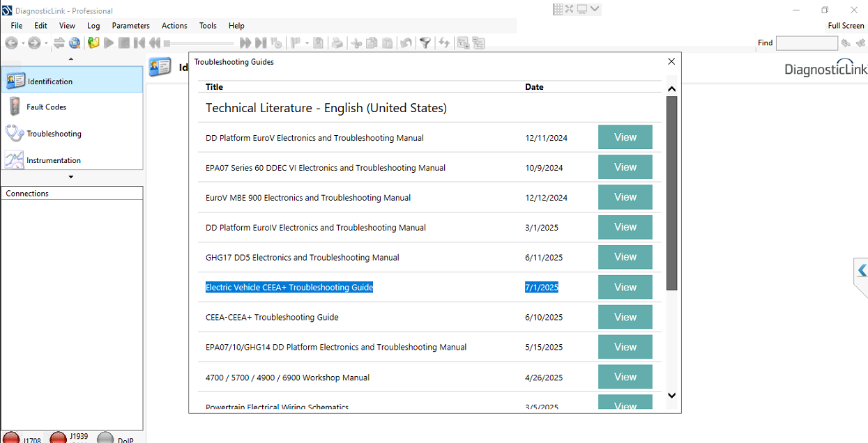Viewport: 868px width, 443px height.
Task: Click the filter funnel toolbar icon
Action: point(425,43)
